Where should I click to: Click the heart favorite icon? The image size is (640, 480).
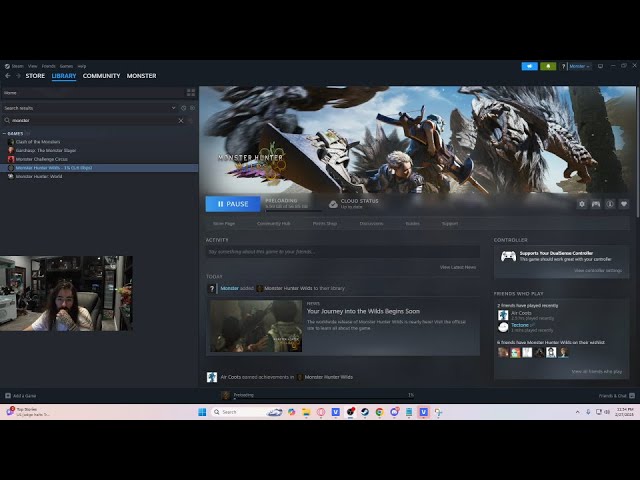coord(624,204)
